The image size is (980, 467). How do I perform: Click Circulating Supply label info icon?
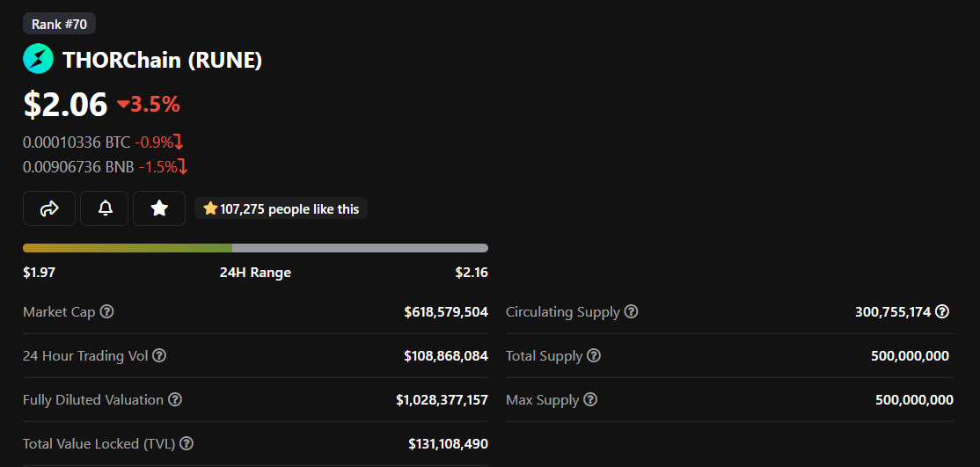pos(632,311)
